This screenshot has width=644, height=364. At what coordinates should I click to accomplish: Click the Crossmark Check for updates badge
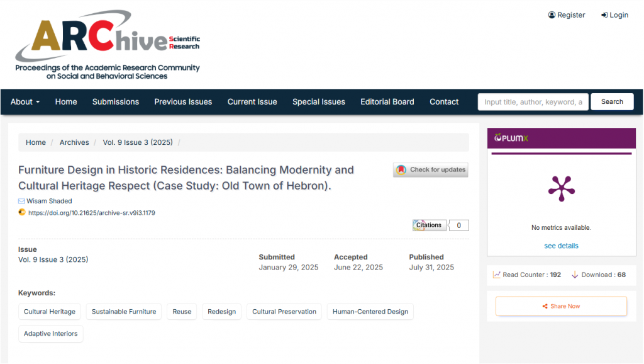pyautogui.click(x=430, y=170)
